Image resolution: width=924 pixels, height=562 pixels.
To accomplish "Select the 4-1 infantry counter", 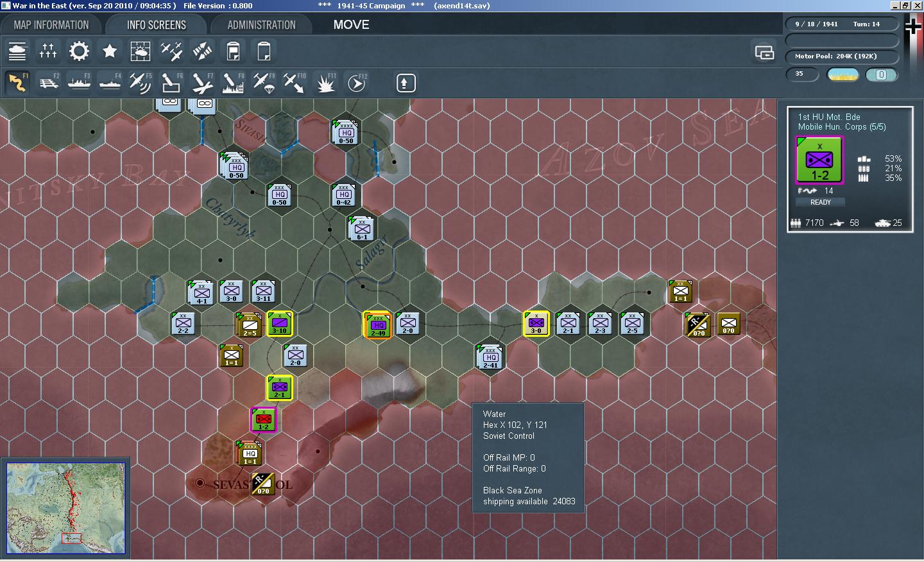I will pos(201,292).
